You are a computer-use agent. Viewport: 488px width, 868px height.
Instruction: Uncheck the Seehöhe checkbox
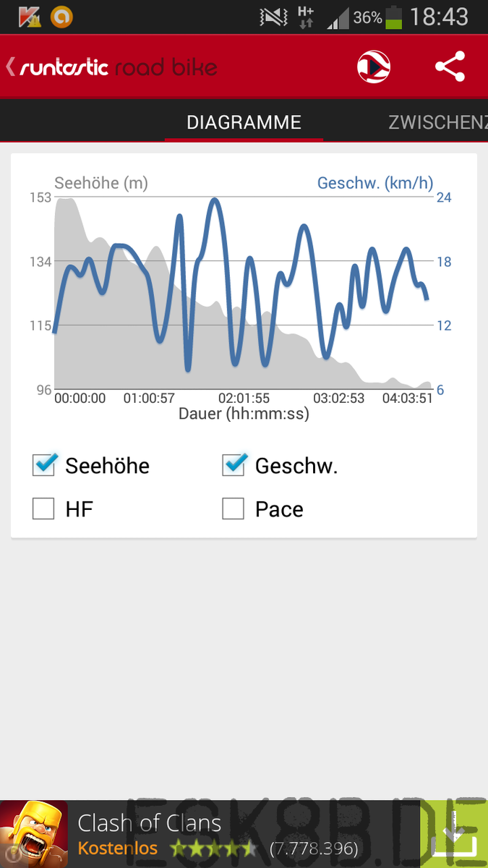click(x=44, y=465)
